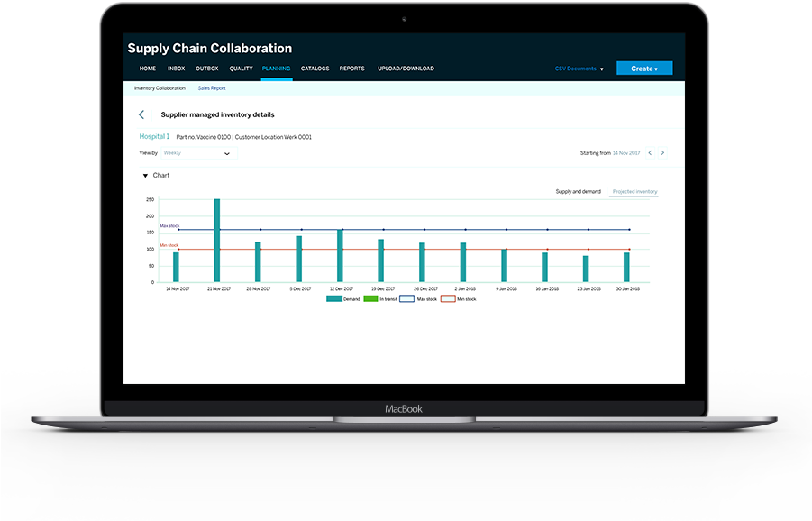Open the View by Weekly dropdown

[196, 153]
